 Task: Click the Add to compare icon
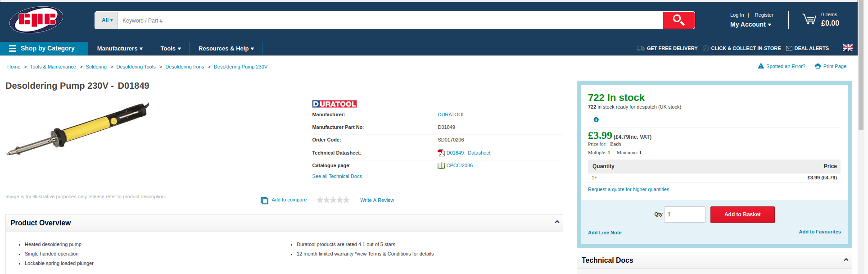coord(264,200)
